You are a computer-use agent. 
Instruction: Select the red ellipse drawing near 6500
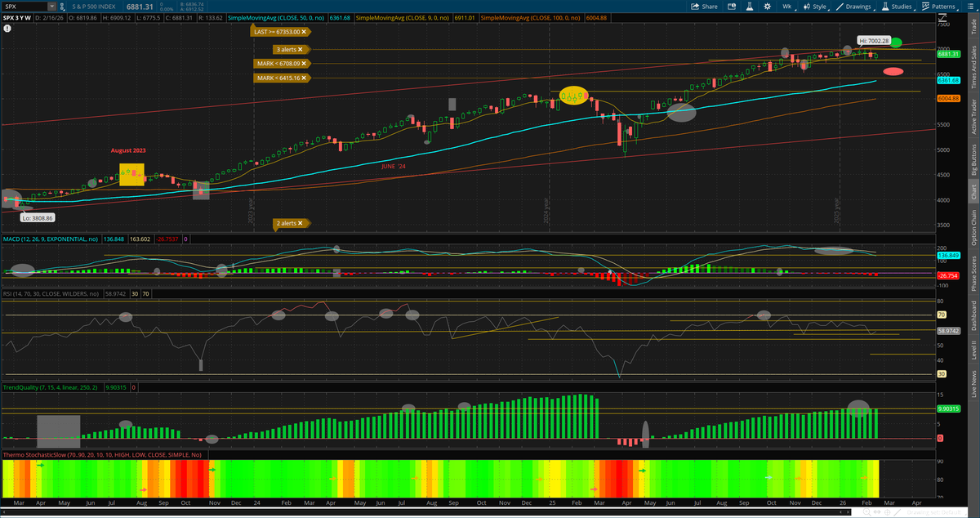893,72
